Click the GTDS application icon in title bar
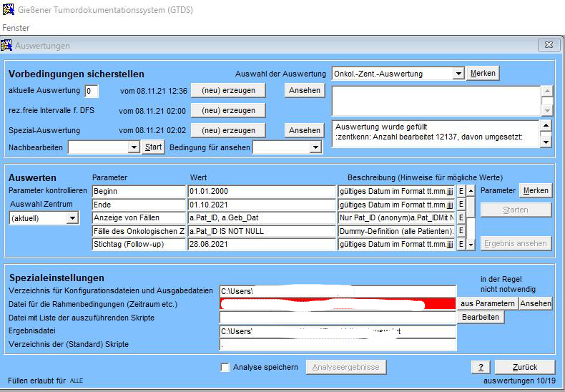565x392 pixels. point(8,10)
